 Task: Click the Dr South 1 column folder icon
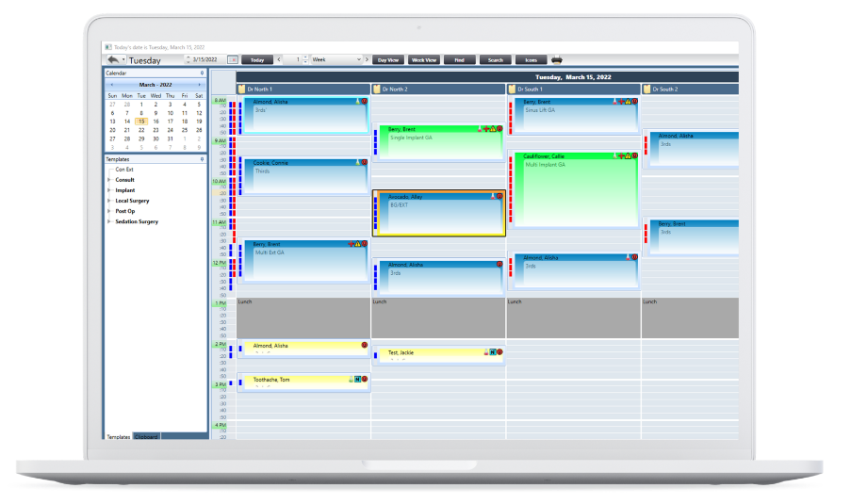(512, 89)
